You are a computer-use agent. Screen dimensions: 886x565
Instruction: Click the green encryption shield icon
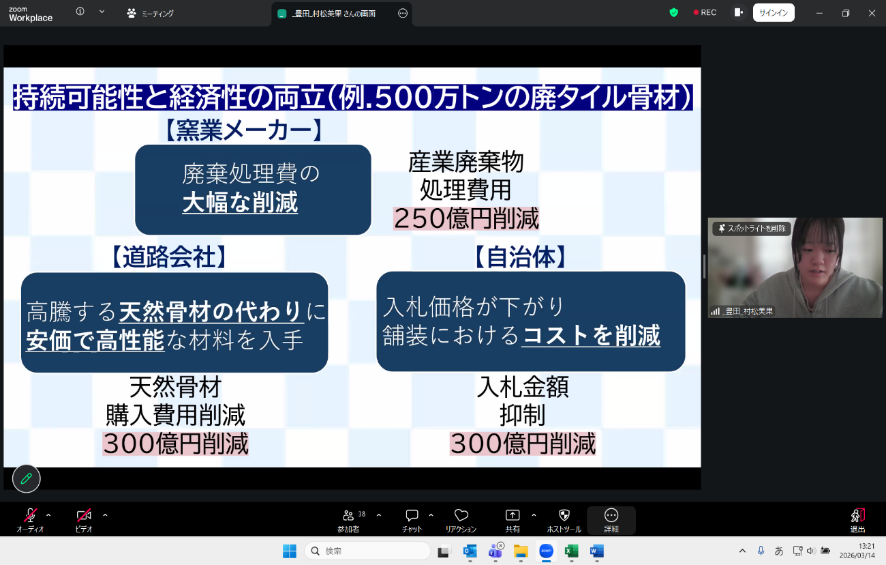pyautogui.click(x=674, y=13)
